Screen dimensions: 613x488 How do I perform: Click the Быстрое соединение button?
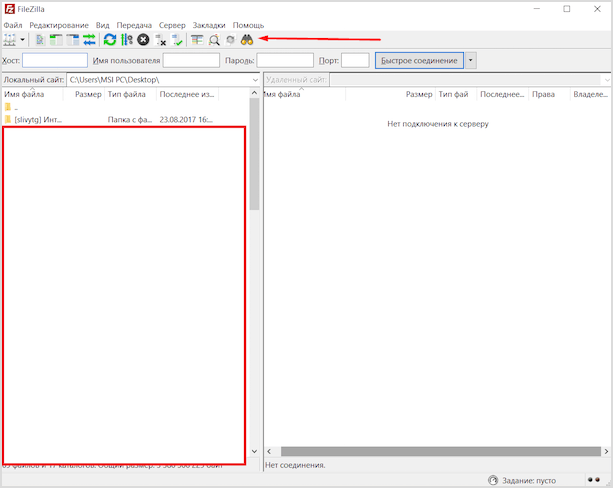pyautogui.click(x=419, y=61)
